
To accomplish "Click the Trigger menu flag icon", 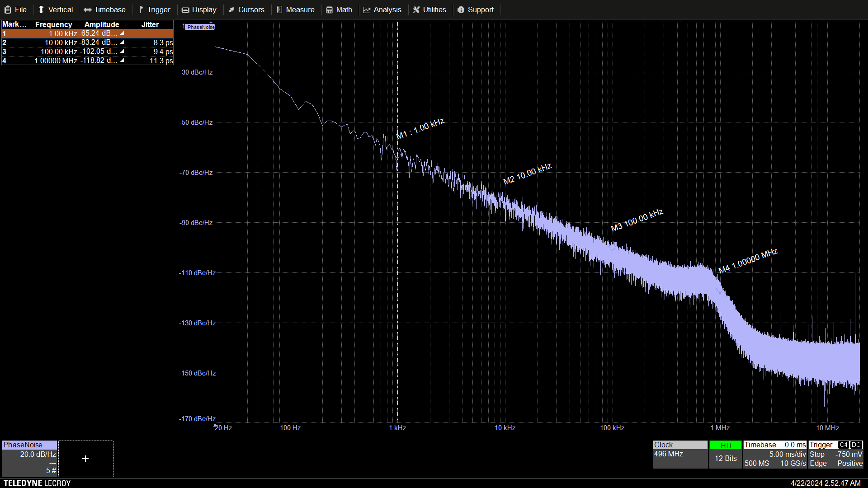I will pyautogui.click(x=141, y=9).
